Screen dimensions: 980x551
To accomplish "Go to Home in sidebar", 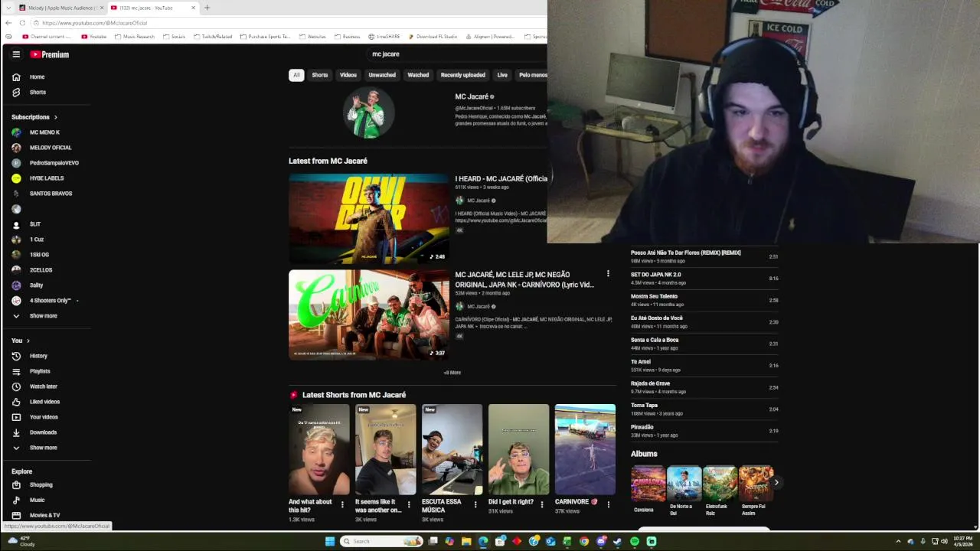I will coord(37,77).
